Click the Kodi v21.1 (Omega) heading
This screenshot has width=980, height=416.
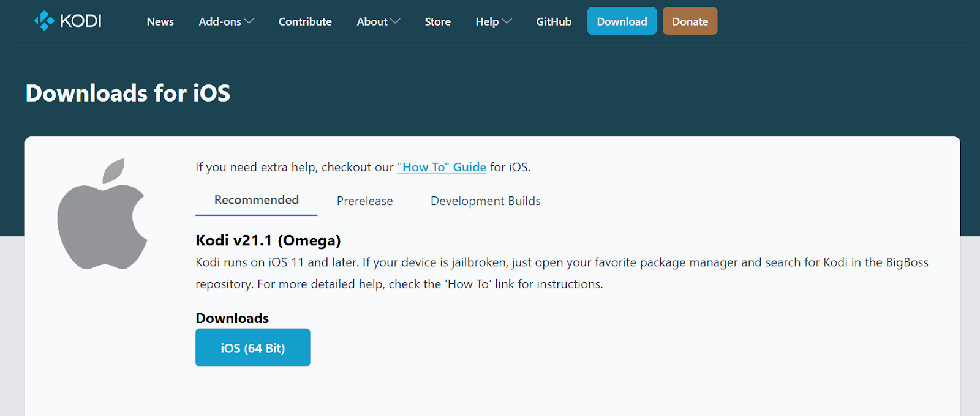[268, 240]
